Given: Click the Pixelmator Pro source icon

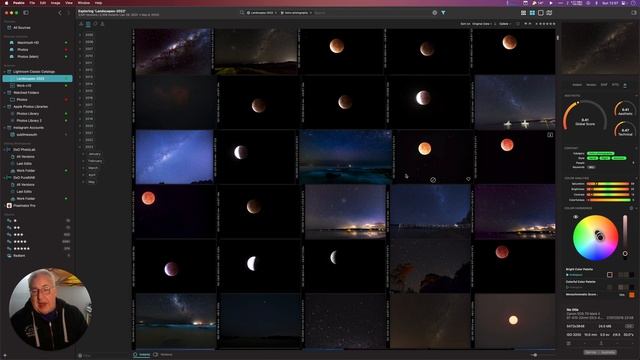Looking at the screenshot, I should [9, 206].
